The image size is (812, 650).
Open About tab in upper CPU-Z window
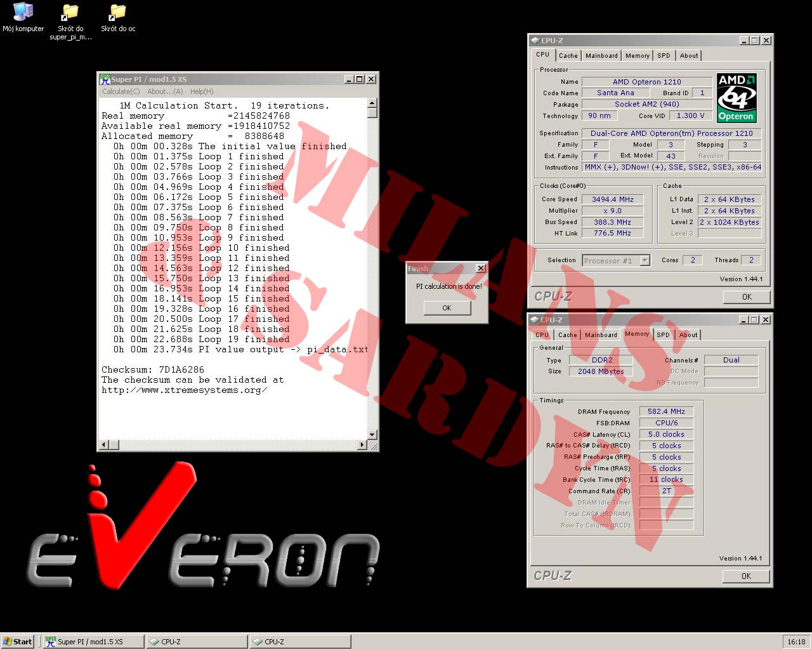689,56
